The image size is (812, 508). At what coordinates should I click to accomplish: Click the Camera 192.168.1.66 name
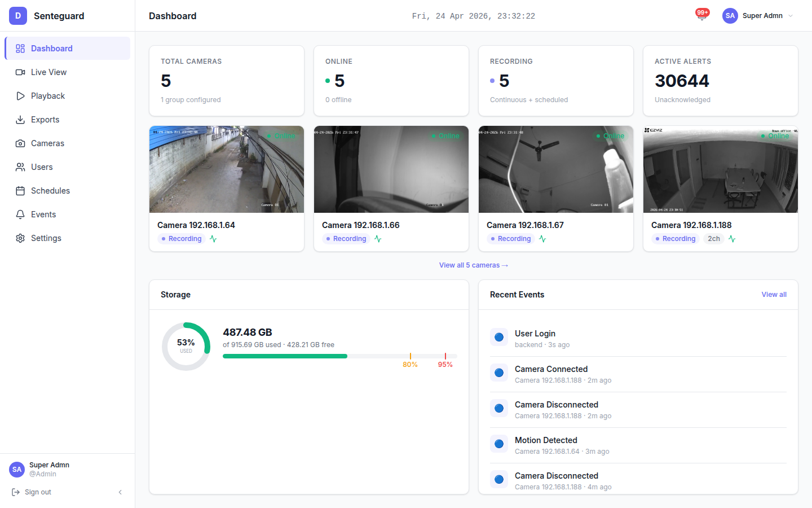pyautogui.click(x=361, y=225)
